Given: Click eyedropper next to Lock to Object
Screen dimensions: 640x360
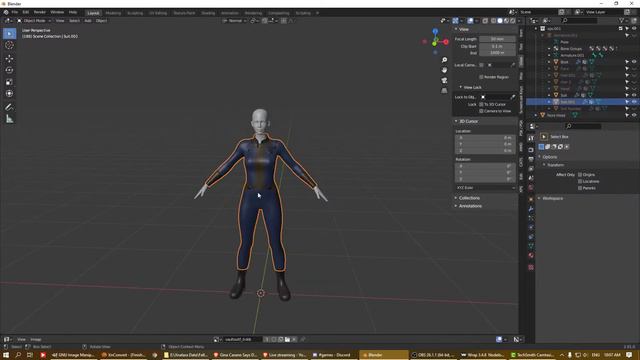Looking at the screenshot, I should (x=513, y=97).
